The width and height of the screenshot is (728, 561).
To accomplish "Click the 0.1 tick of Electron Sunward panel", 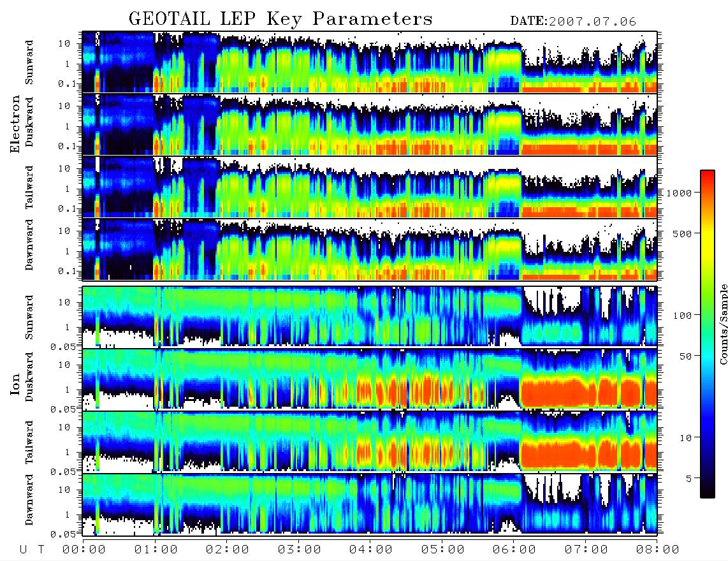I will pos(68,84).
